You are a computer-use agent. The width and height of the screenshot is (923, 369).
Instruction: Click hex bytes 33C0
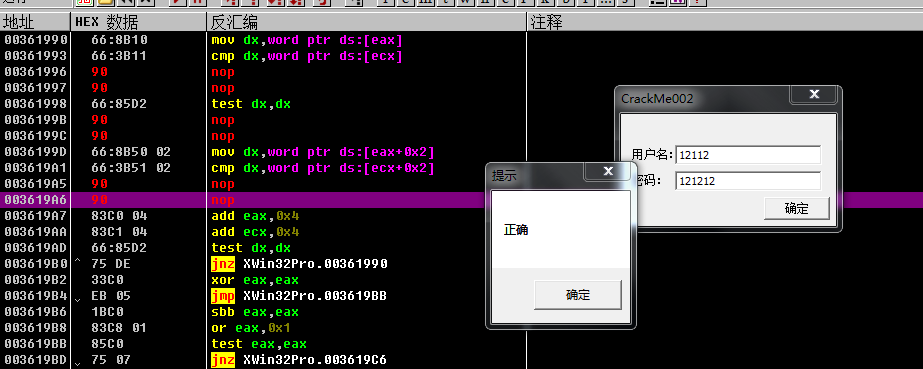click(107, 280)
